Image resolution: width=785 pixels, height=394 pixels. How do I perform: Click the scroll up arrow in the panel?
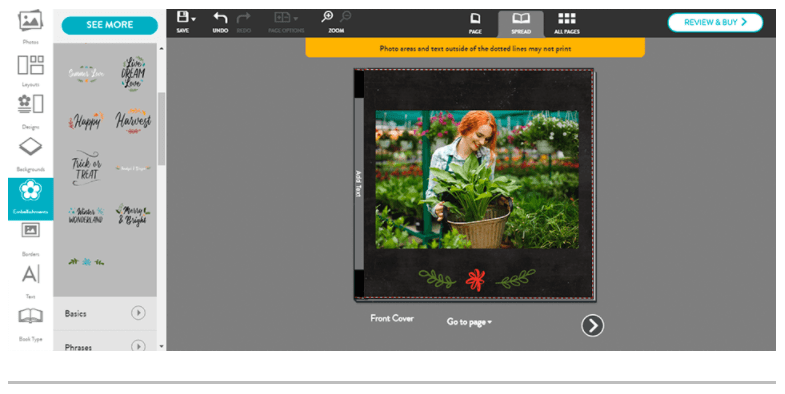(x=161, y=49)
